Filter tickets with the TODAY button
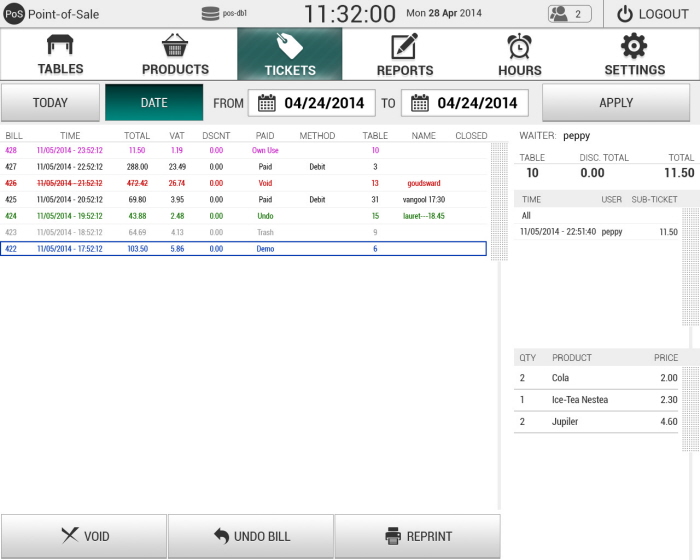Viewport: 700px width, 560px height. [50, 103]
